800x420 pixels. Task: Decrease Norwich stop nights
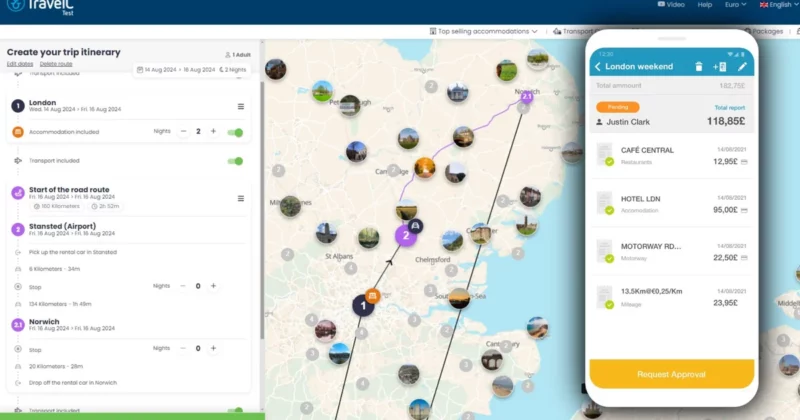click(183, 349)
